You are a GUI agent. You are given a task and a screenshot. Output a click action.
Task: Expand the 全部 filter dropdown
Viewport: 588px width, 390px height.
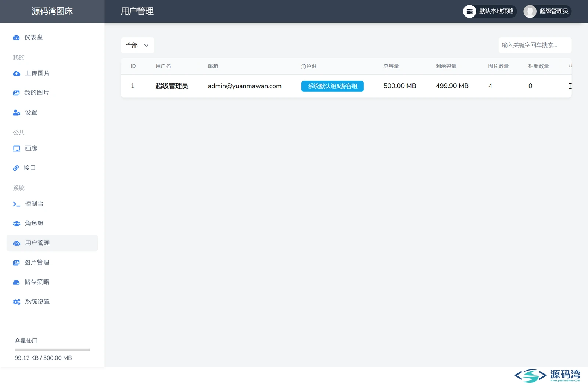[x=137, y=45]
